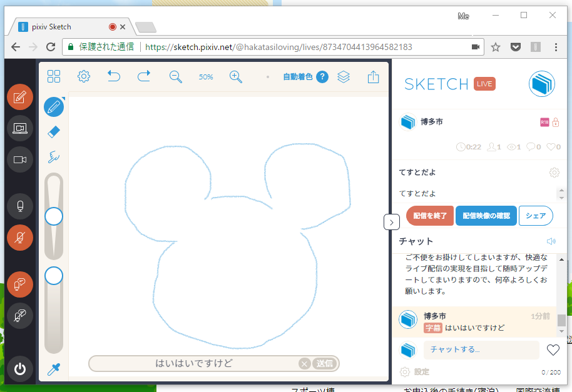Click the comment count in stream stats

(534, 147)
